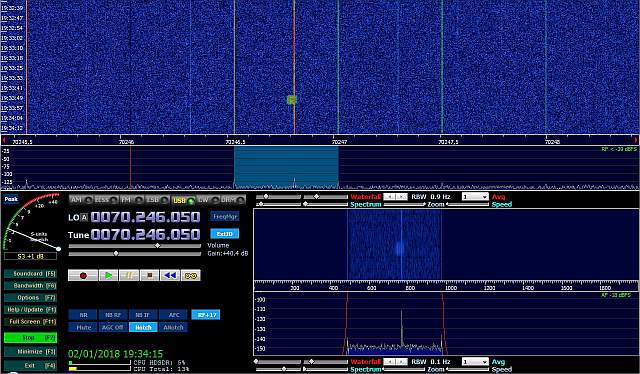Increase lower RBW with right arrow

(x=402, y=362)
